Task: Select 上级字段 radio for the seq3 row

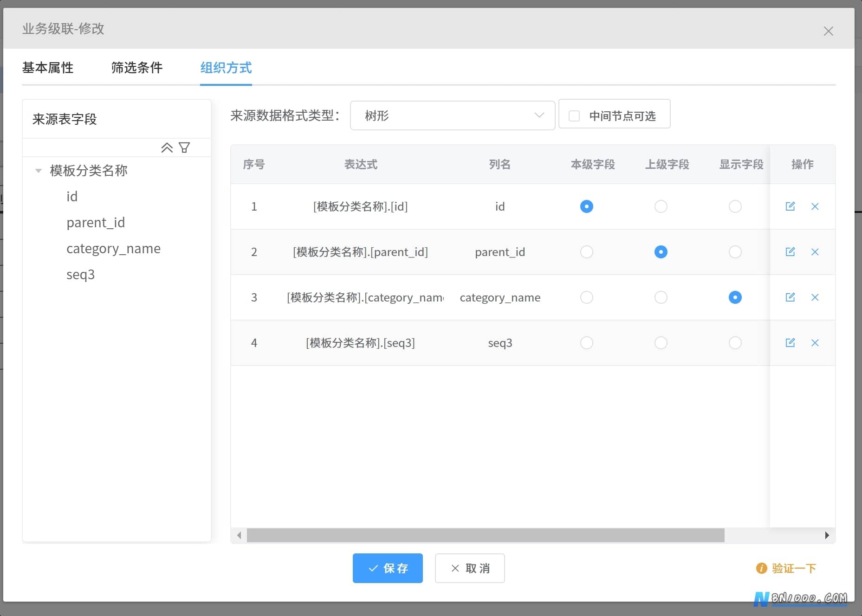Action: 661,343
